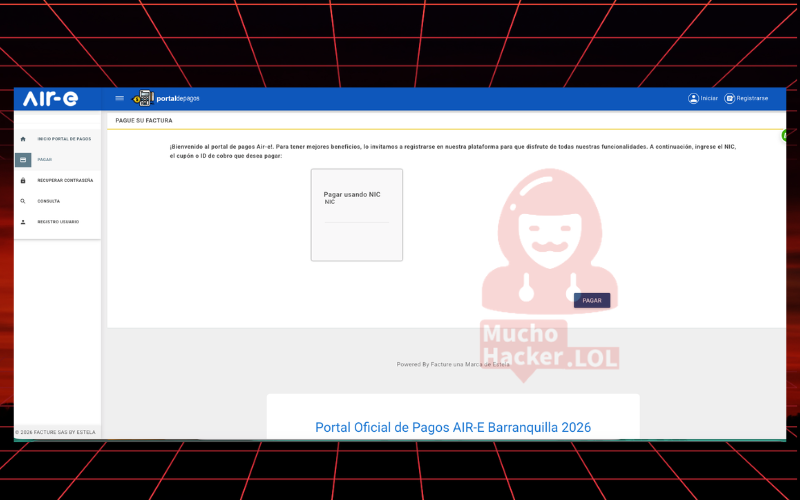The width and height of the screenshot is (800, 500).
Task: Click the Iniciar user icon
Action: click(693, 98)
